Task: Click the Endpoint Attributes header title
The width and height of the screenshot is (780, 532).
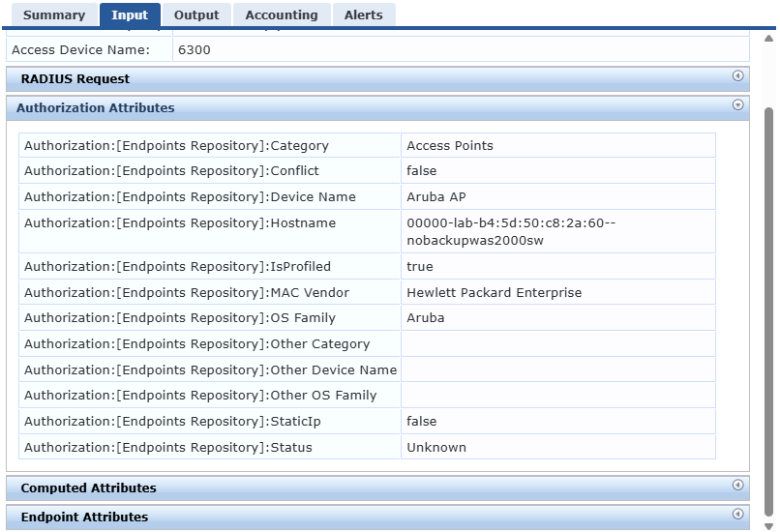Action: [x=84, y=517]
